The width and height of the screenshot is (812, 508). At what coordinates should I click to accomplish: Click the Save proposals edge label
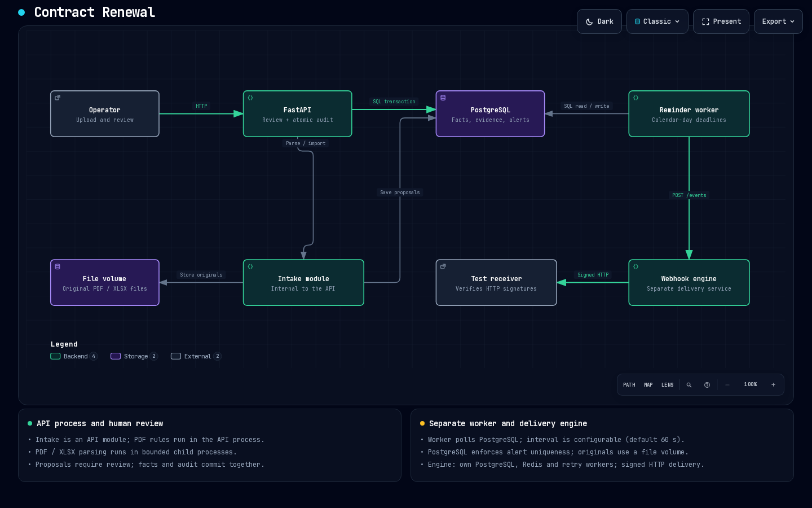coord(400,192)
